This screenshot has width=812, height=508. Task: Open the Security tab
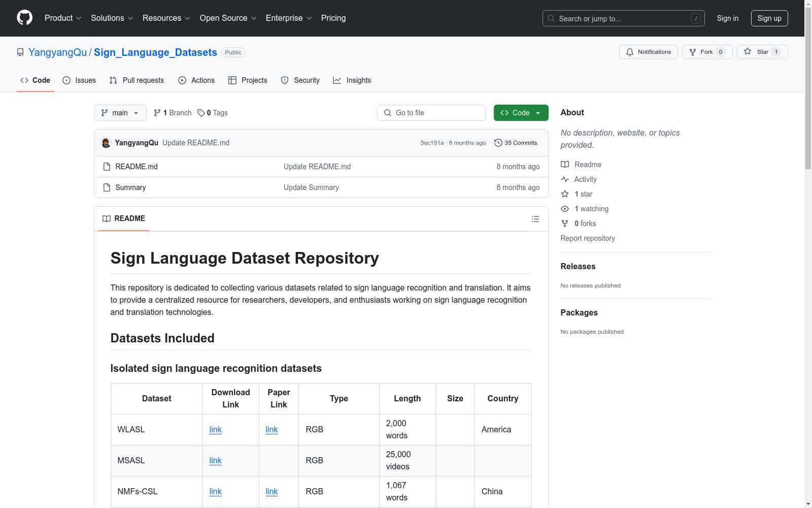300,80
